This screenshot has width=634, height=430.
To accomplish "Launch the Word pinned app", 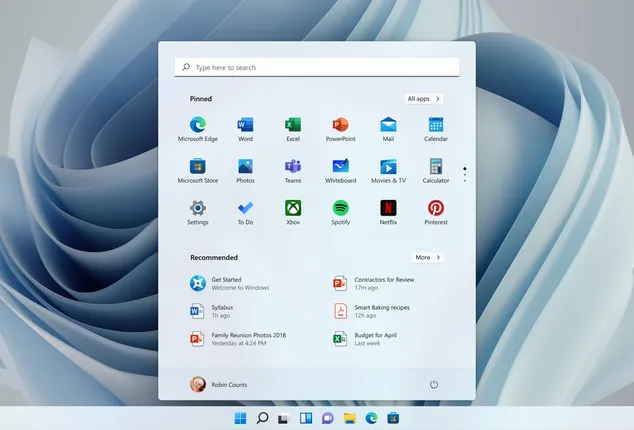I will pyautogui.click(x=245, y=125).
